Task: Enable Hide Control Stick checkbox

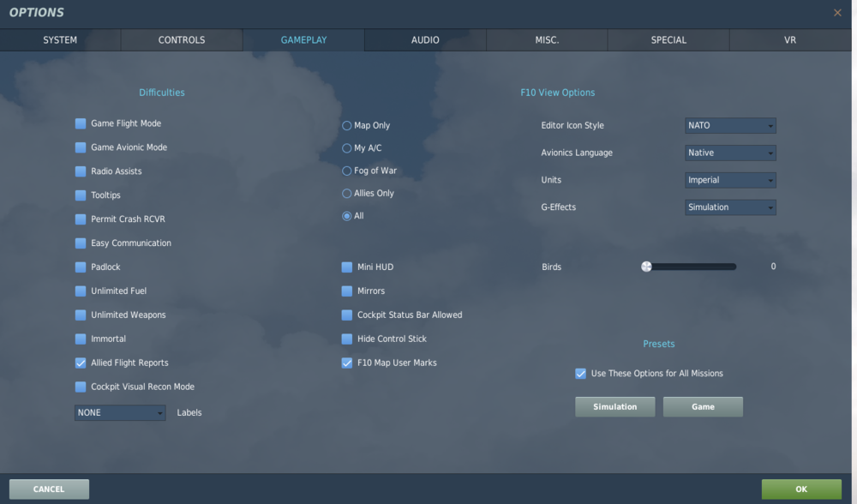Action: 346,339
